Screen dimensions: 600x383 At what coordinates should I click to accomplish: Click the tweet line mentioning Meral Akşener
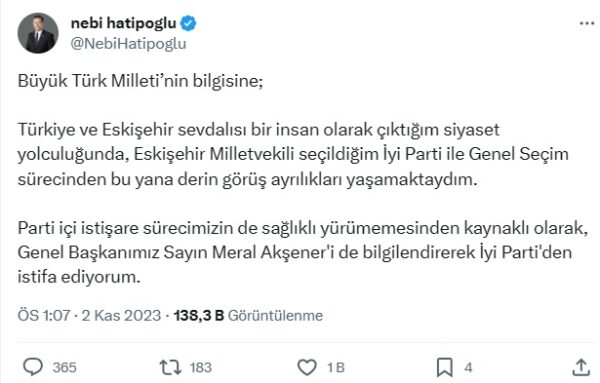click(x=295, y=253)
